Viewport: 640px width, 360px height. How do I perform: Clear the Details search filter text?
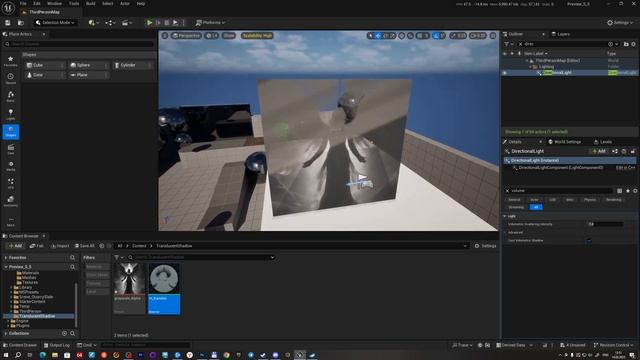507,191
